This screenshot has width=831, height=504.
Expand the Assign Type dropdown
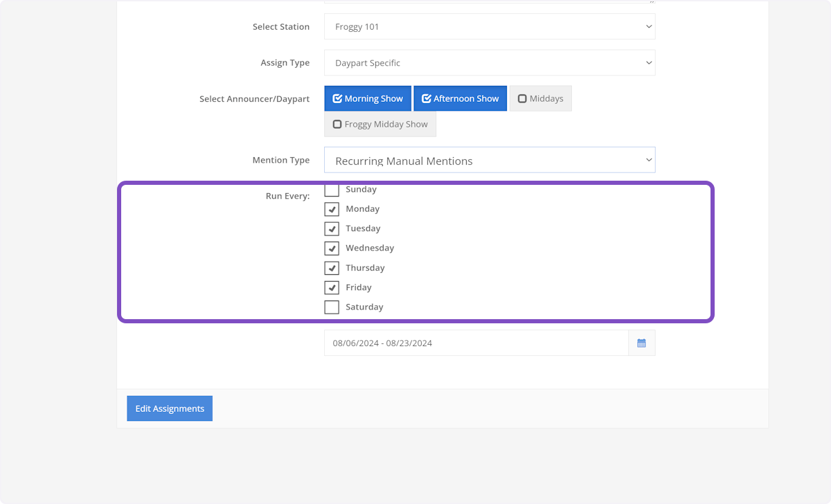click(x=489, y=63)
